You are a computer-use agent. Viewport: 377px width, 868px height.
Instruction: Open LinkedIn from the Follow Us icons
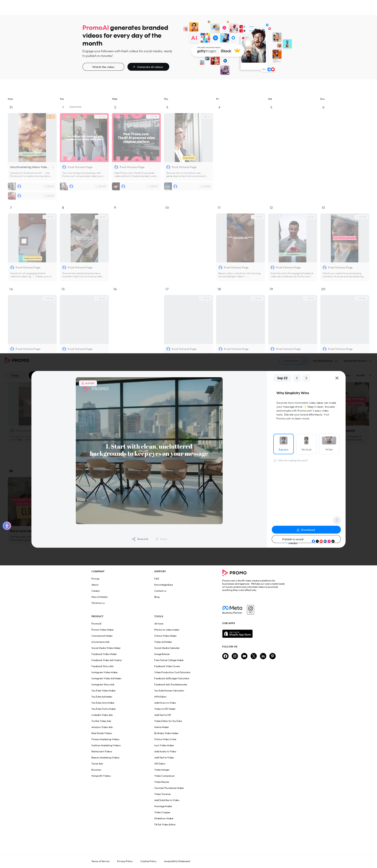(x=263, y=656)
